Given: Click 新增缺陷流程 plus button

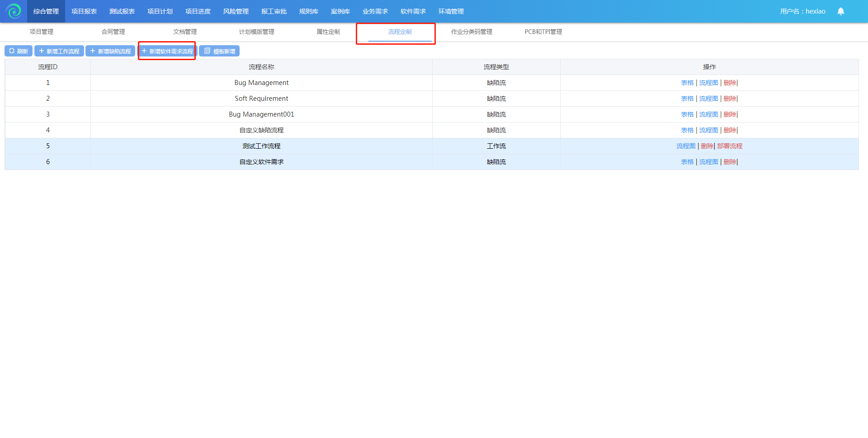Looking at the screenshot, I should pyautogui.click(x=110, y=51).
